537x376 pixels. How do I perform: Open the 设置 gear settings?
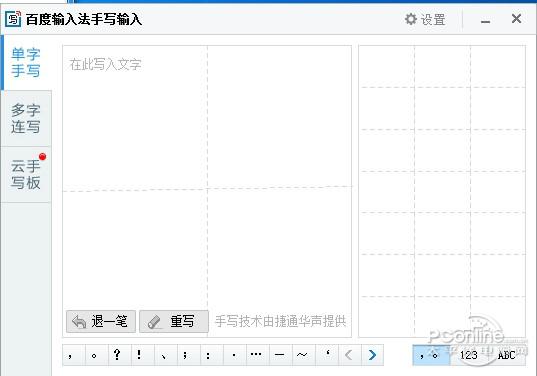(x=425, y=19)
